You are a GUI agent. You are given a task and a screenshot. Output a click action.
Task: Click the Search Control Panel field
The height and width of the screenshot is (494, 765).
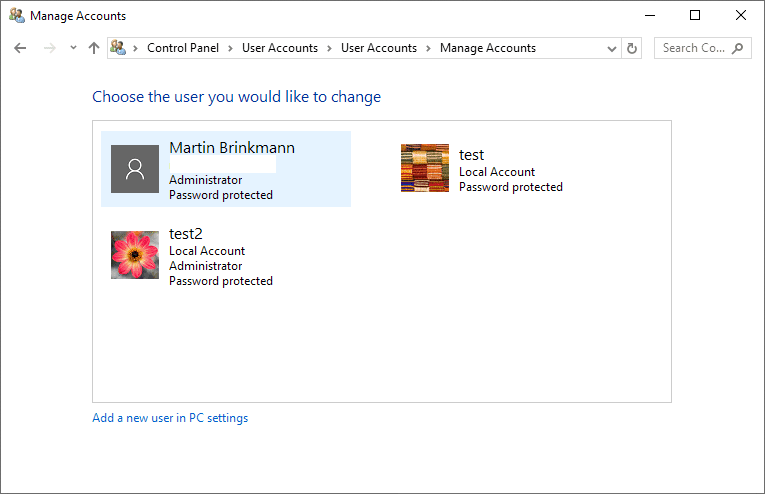coord(703,48)
